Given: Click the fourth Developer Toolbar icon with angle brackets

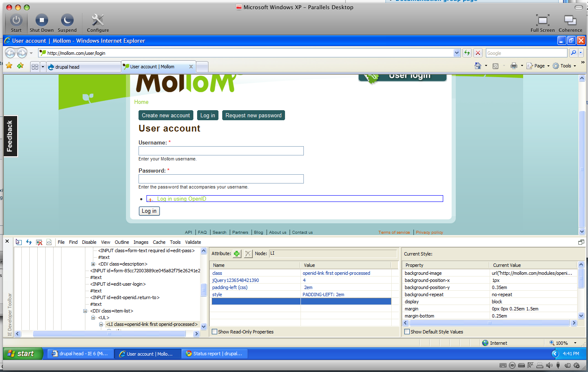Looking at the screenshot, I should pyautogui.click(x=49, y=242).
